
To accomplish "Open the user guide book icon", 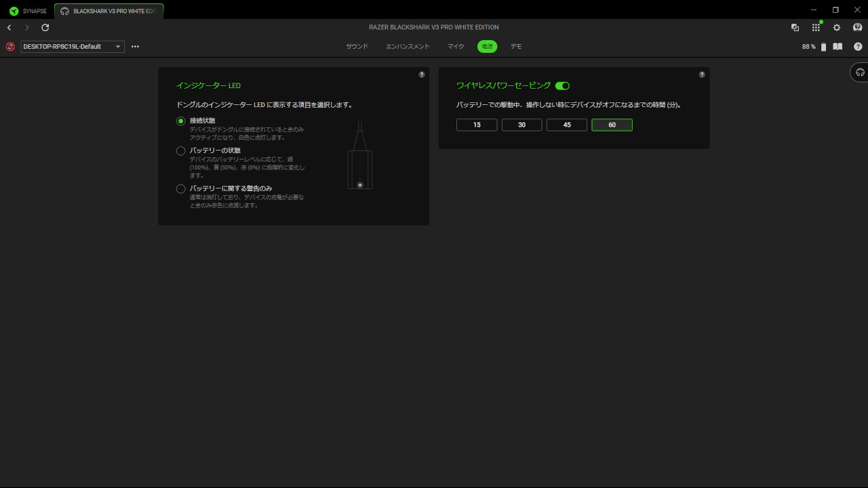I will pos(838,47).
